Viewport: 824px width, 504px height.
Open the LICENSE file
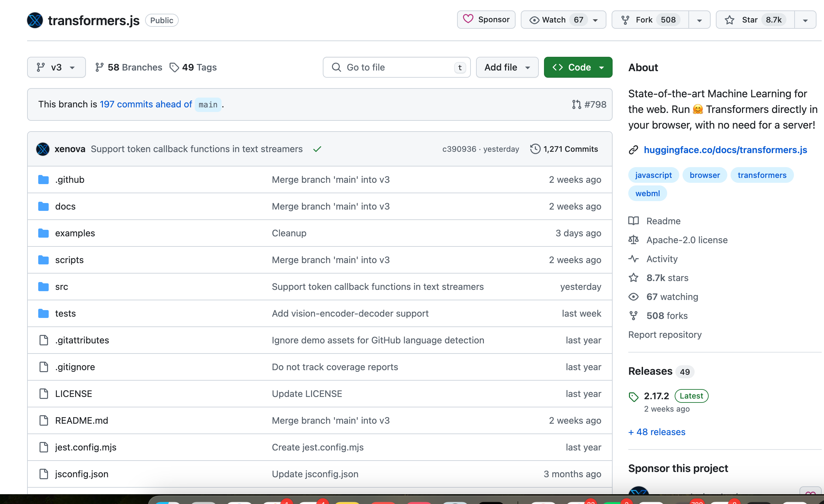[73, 393]
